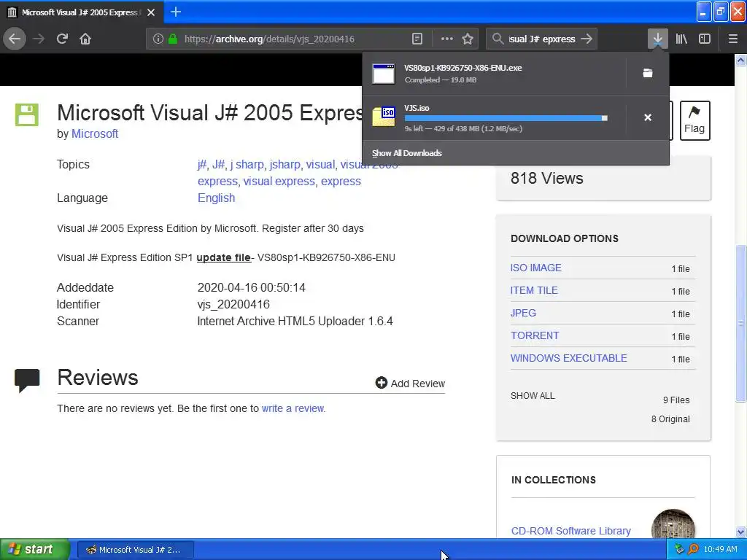Click the Reviews speech bubble icon
Image resolution: width=747 pixels, height=560 pixels.
(x=27, y=380)
